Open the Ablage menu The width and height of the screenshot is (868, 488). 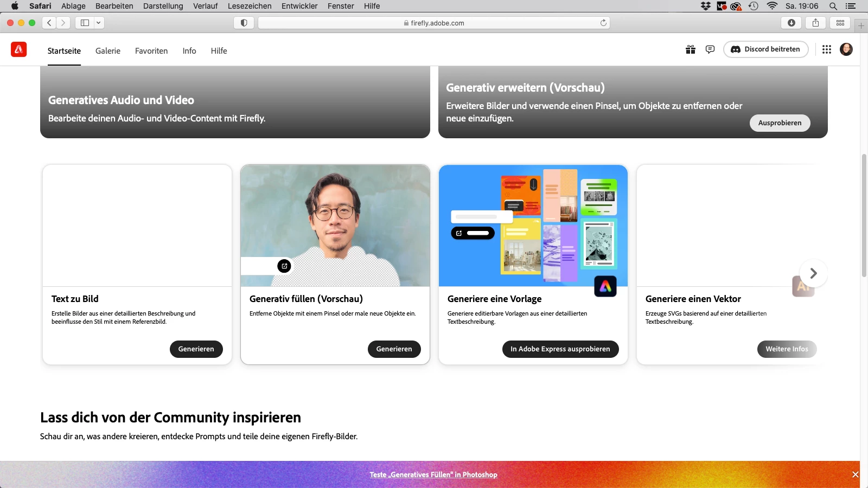coord(73,6)
